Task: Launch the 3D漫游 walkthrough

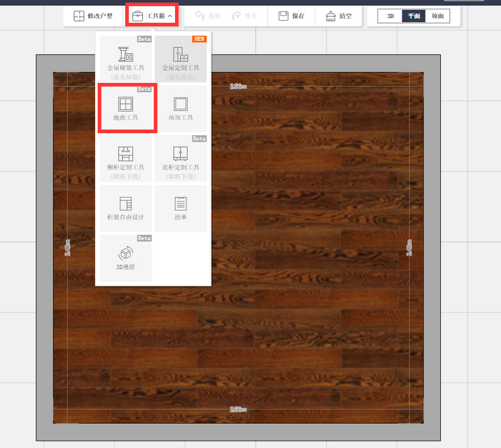Action: pyautogui.click(x=126, y=258)
